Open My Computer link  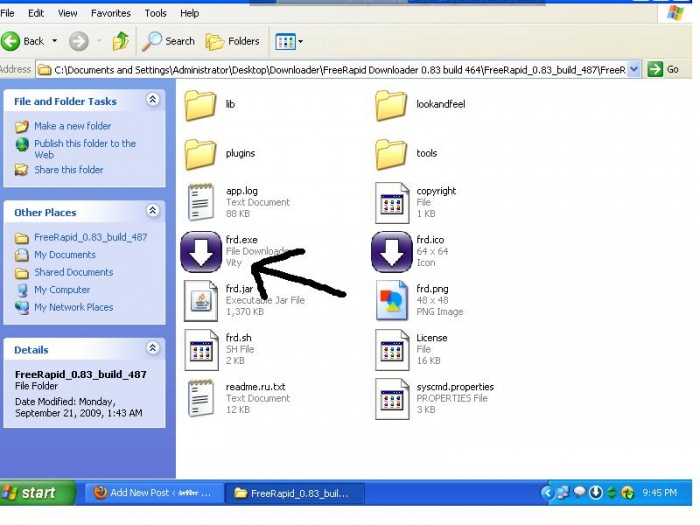(x=62, y=290)
